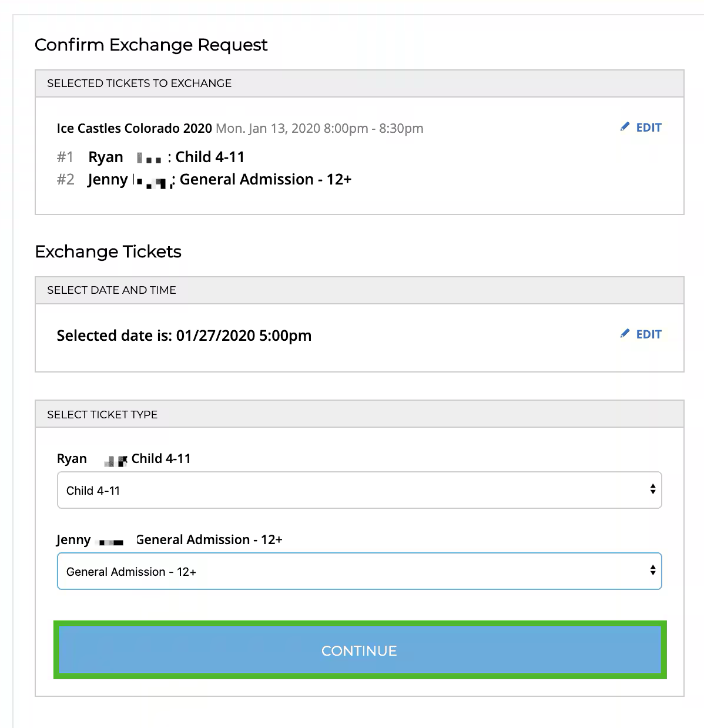Click the Mon. Jan 13, 2020 event time text
The width and height of the screenshot is (704, 728).
coord(320,128)
